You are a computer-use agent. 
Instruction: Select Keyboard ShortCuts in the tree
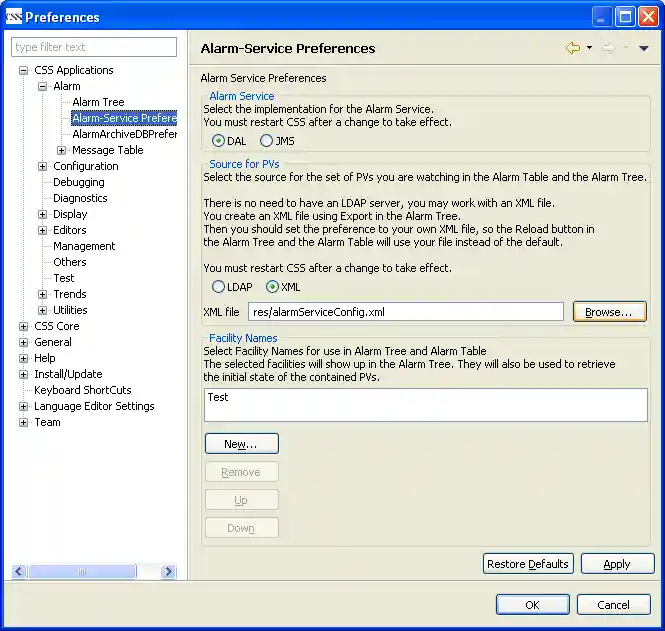tap(82, 390)
